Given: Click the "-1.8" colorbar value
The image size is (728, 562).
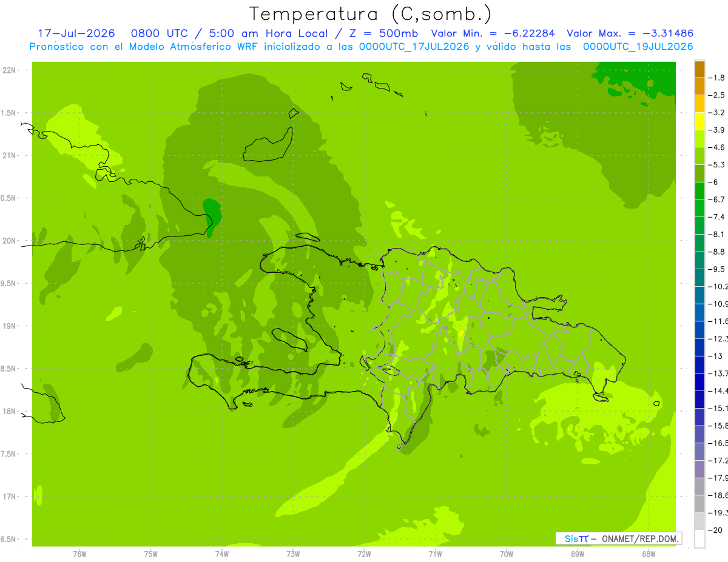Looking at the screenshot, I should pyautogui.click(x=716, y=78).
